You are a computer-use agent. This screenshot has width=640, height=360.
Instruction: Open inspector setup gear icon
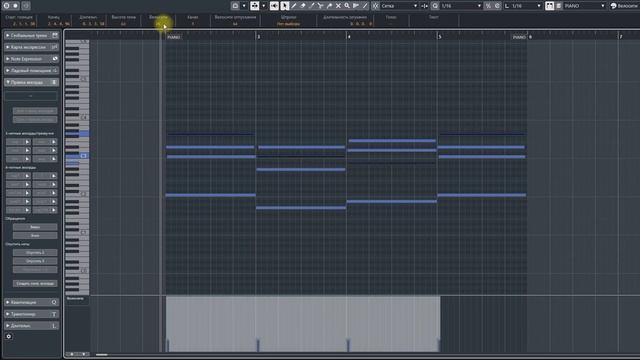pyautogui.click(x=9, y=337)
